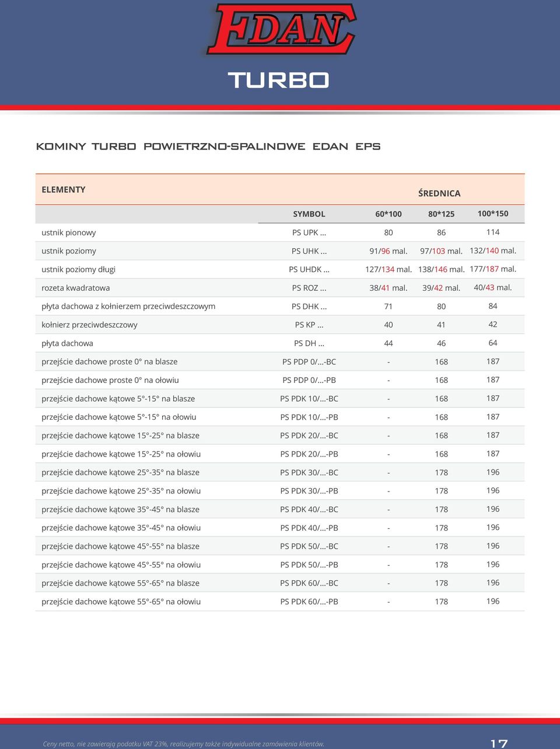Select symbol 'PS PDK 10/...-PB'
This screenshot has height=749, width=560.
[309, 417]
